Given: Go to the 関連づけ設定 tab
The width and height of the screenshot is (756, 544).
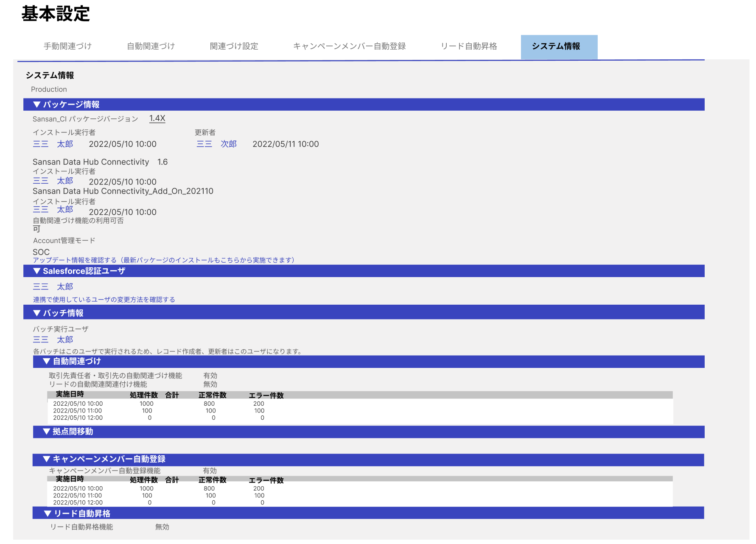Looking at the screenshot, I should click(234, 46).
